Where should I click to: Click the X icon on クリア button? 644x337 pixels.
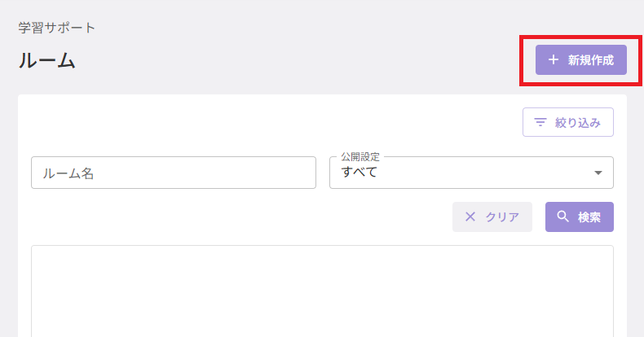[x=470, y=217]
